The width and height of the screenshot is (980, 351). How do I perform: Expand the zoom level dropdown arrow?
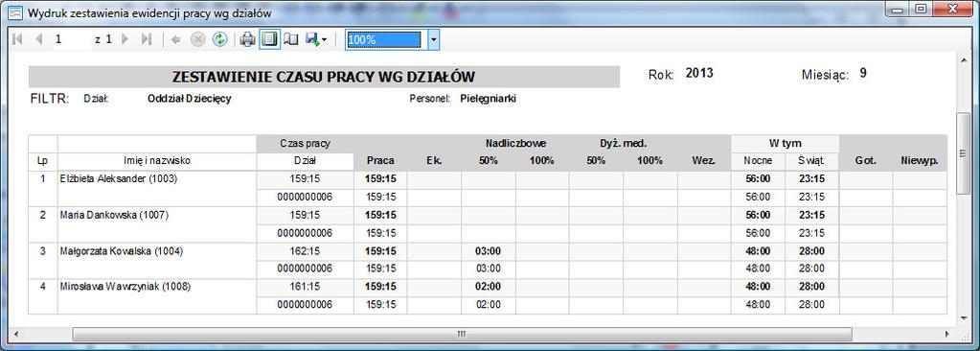pos(433,39)
